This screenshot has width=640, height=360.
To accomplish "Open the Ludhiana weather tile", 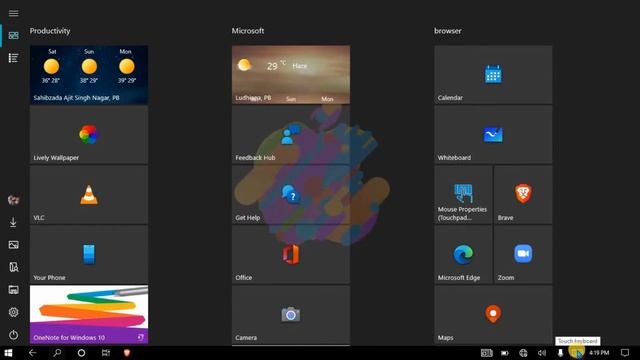I will point(291,74).
